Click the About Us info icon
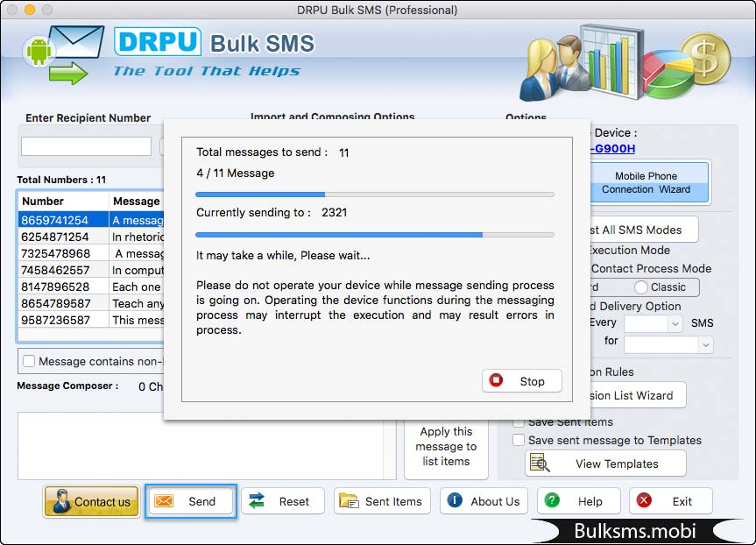This screenshot has width=756, height=545. pyautogui.click(x=454, y=500)
